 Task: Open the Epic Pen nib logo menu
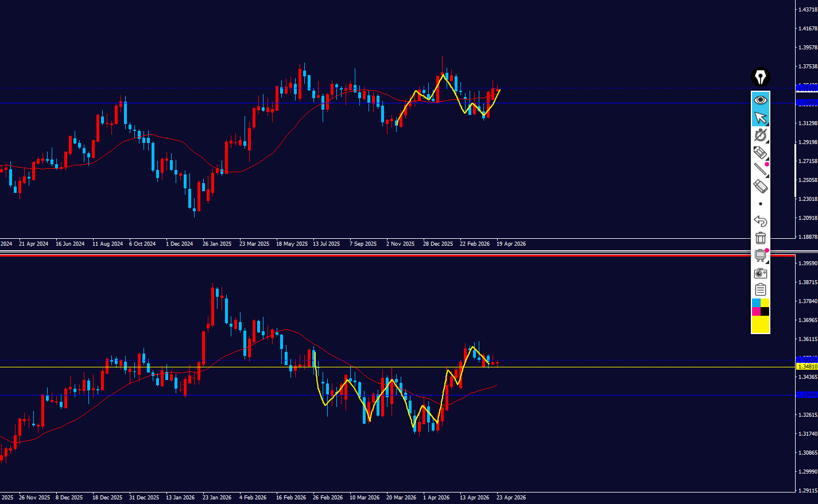coord(760,77)
